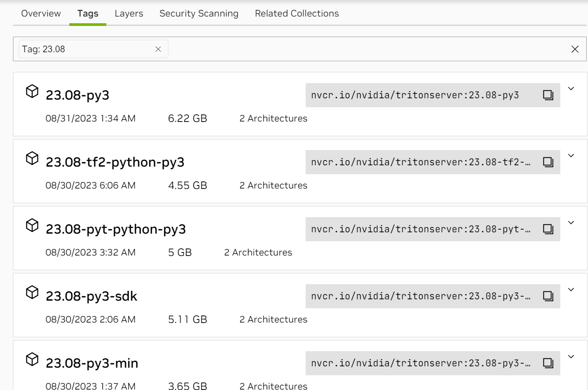Screen dimensions: 588x390
Task: Remove the Tag: 23.08 filter chip
Action: coord(158,50)
